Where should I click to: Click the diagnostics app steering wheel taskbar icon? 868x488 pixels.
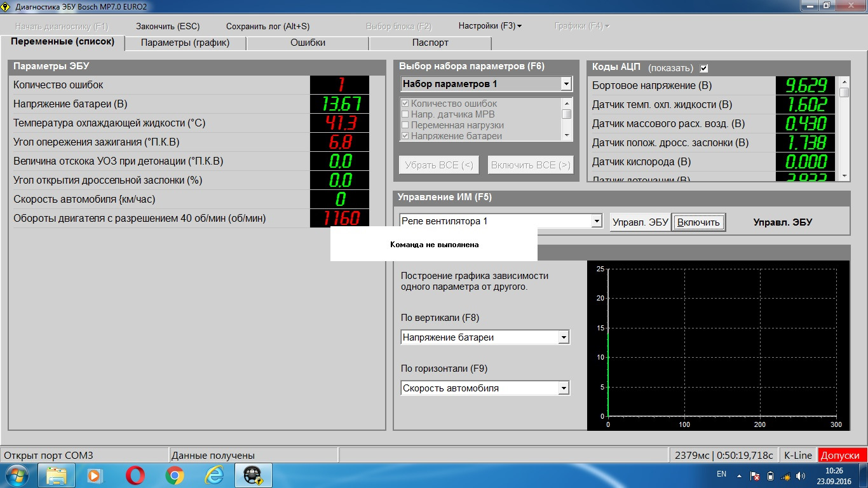coord(254,475)
